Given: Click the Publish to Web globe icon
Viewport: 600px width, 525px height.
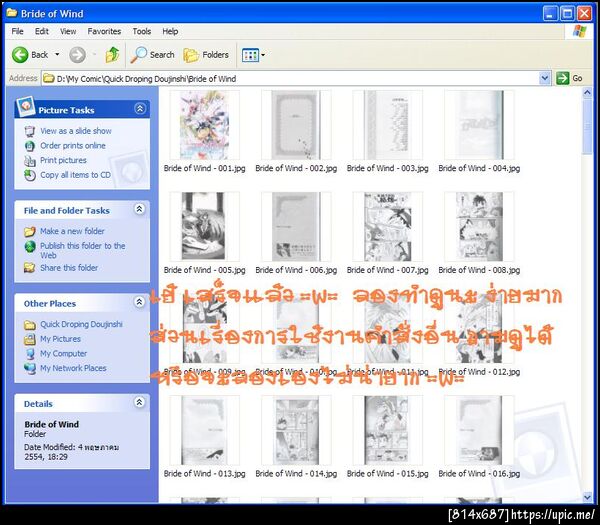Looking at the screenshot, I should (x=30, y=246).
